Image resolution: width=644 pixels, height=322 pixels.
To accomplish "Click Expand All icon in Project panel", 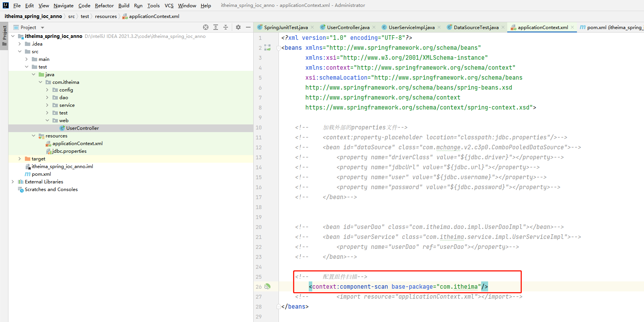I will pos(216,27).
